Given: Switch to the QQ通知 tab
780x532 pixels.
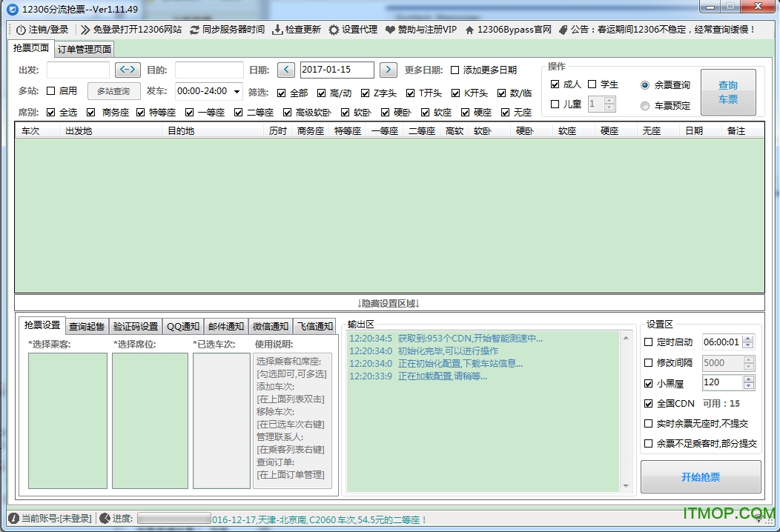Looking at the screenshot, I should coord(182,326).
